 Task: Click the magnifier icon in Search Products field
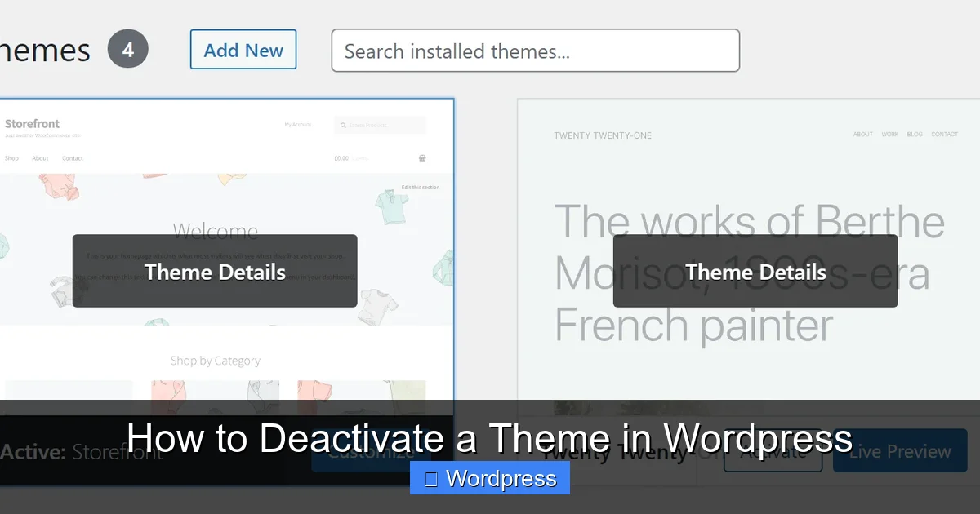[x=342, y=124]
